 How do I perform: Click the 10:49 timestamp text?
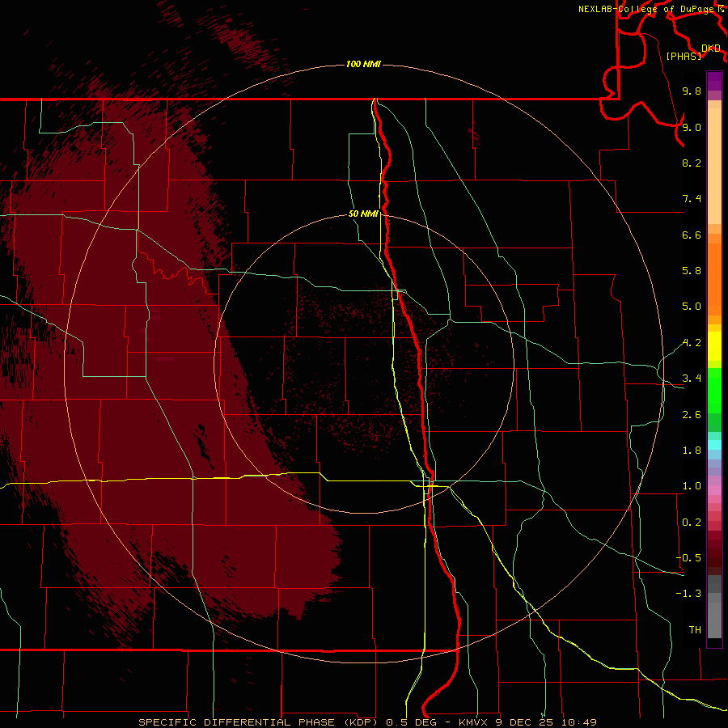pyautogui.click(x=579, y=722)
